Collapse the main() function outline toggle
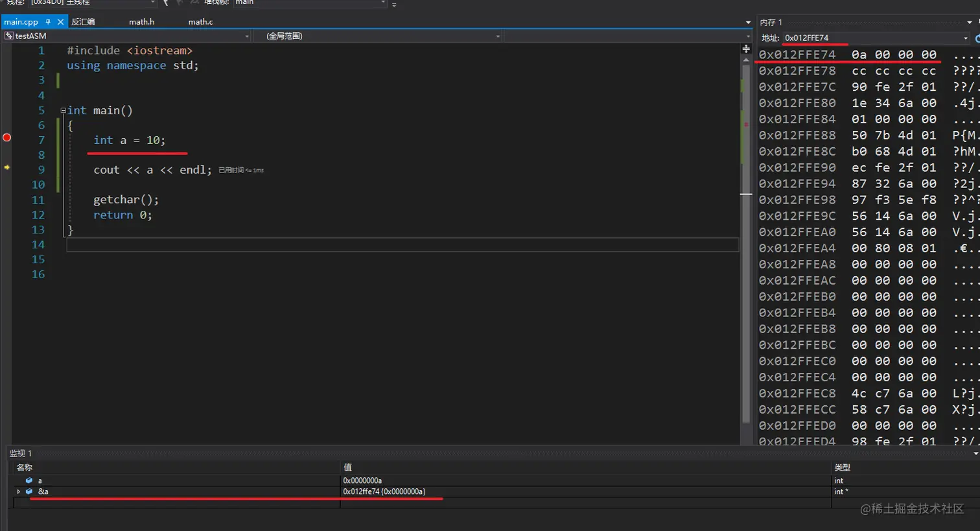 (63, 111)
